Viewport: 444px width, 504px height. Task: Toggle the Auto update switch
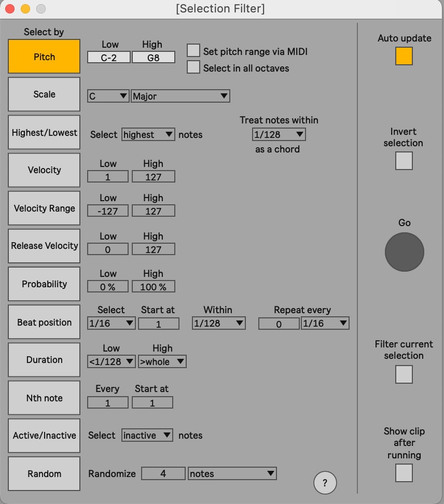click(404, 56)
